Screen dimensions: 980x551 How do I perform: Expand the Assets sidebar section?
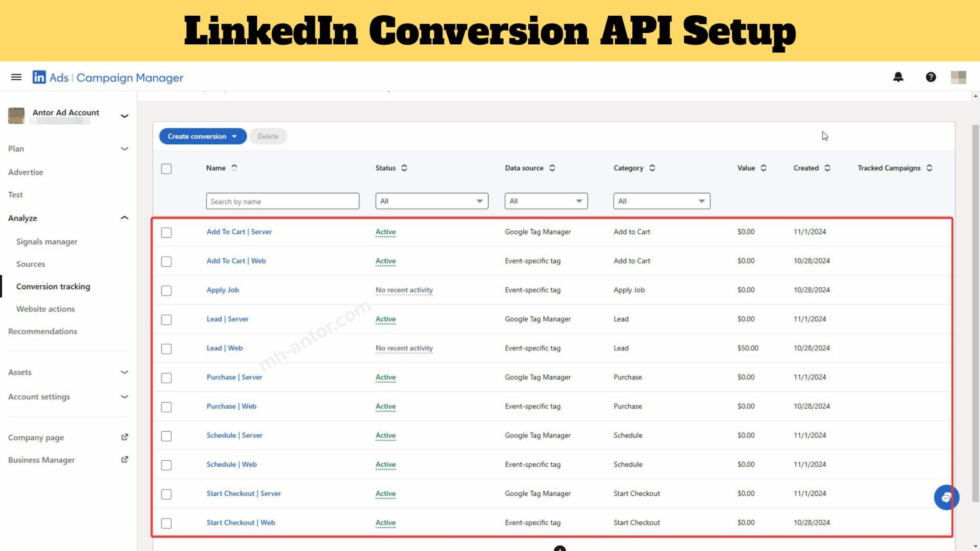(124, 372)
